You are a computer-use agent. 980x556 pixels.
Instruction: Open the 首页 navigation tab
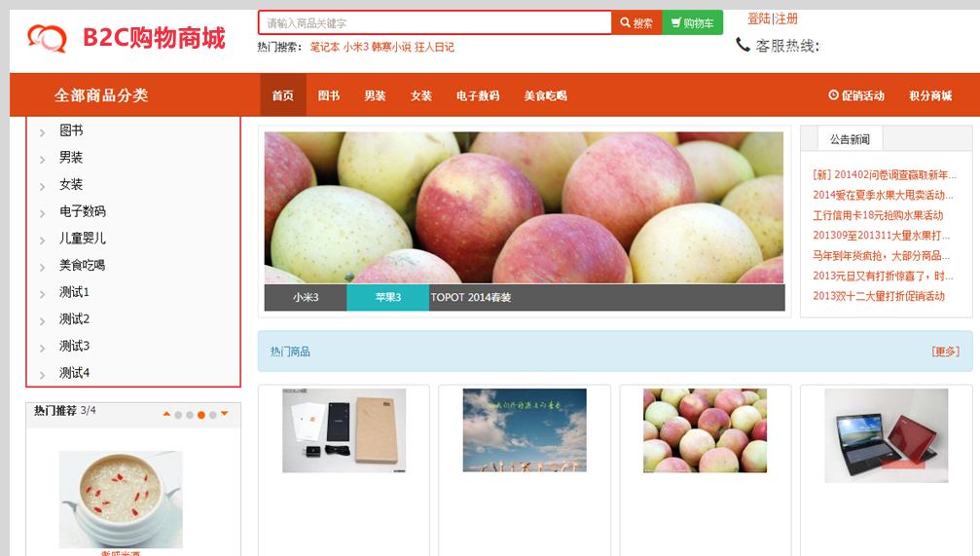pos(283,95)
